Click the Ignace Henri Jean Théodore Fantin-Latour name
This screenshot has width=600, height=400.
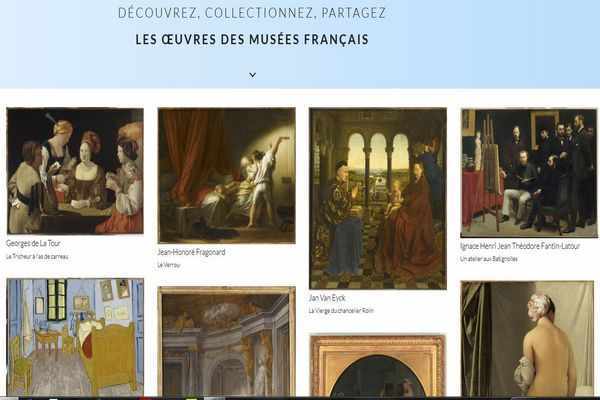click(520, 246)
